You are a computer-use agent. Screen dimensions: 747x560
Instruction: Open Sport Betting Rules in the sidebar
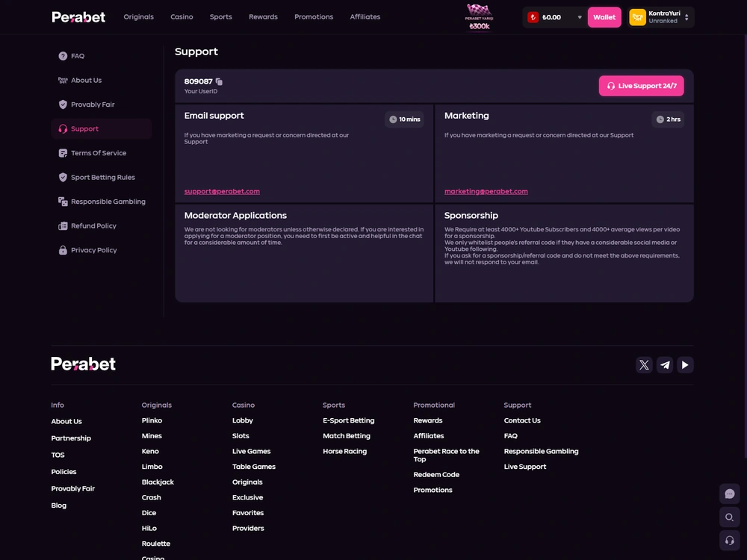pos(102,177)
